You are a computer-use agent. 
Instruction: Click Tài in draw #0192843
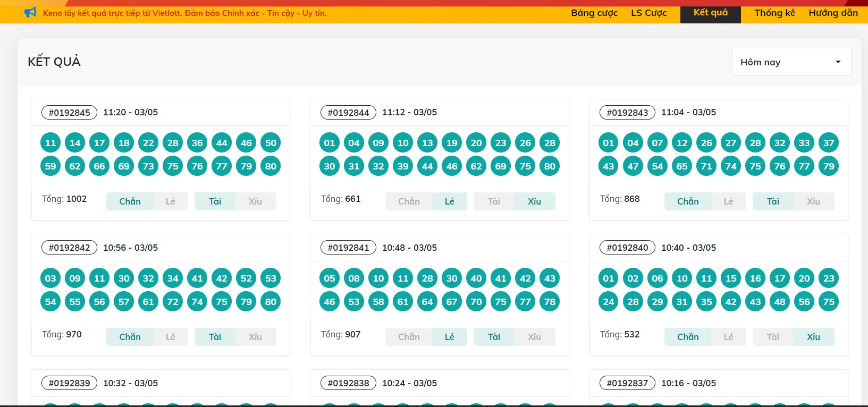[x=773, y=201]
